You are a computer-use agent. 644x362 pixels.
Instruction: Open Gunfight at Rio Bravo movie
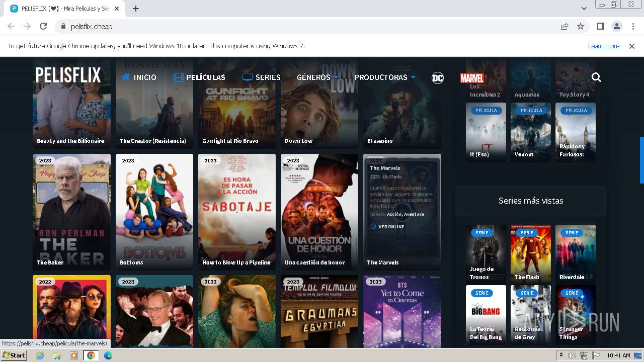click(x=237, y=103)
